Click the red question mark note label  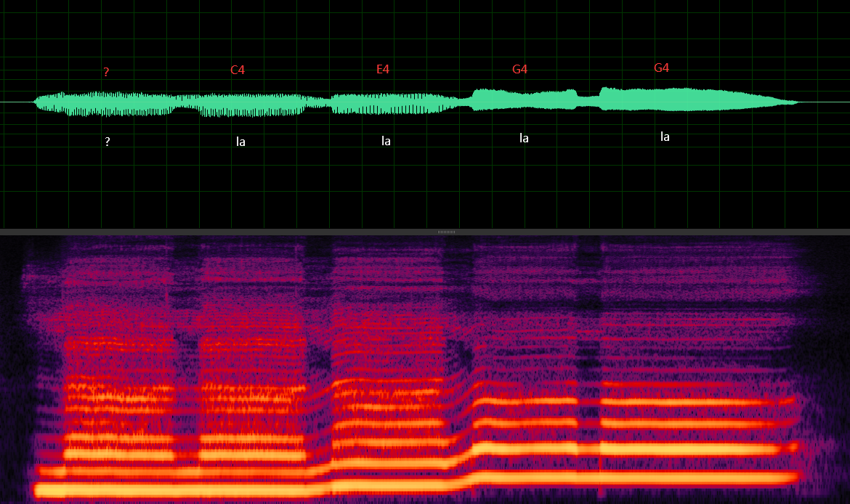(106, 72)
